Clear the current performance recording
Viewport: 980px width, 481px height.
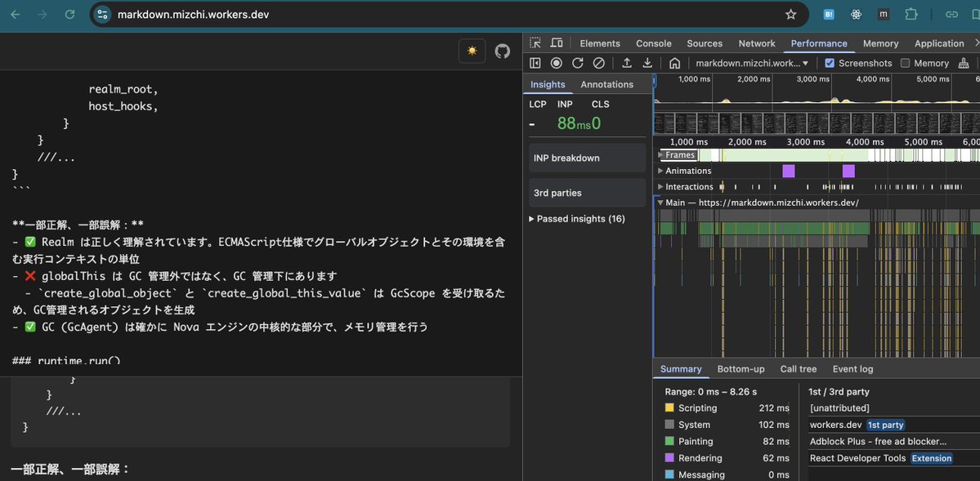pyautogui.click(x=599, y=63)
